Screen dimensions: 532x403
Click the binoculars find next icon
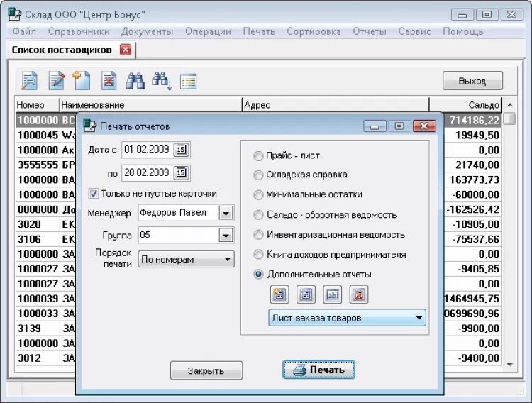(162, 81)
